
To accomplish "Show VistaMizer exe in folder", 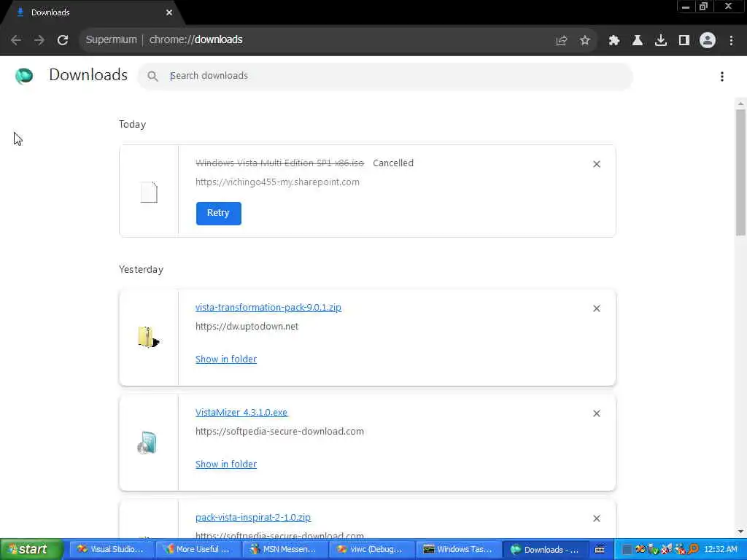I will [226, 464].
